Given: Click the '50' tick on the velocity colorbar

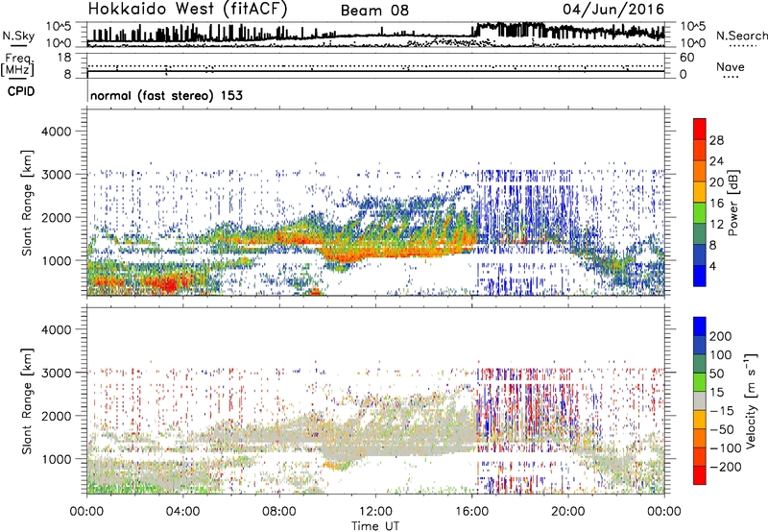Looking at the screenshot, I should pyautogui.click(x=717, y=374).
